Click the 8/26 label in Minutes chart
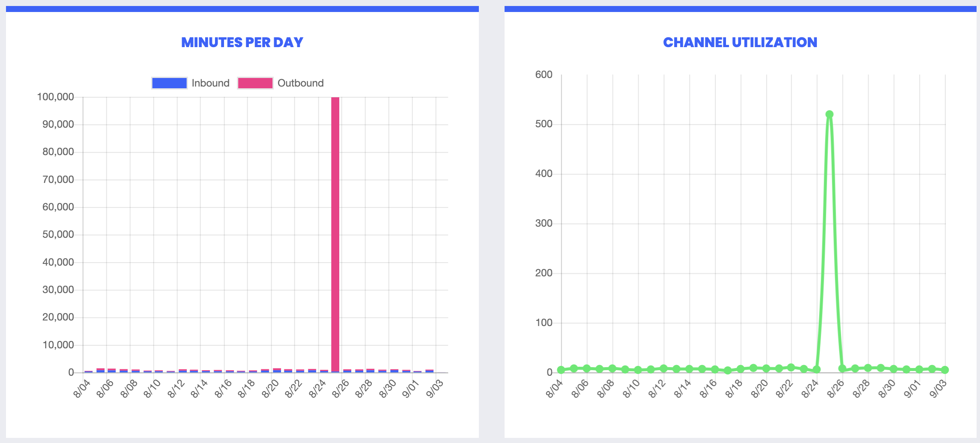Screen dimensions: 980x443 (x=341, y=389)
